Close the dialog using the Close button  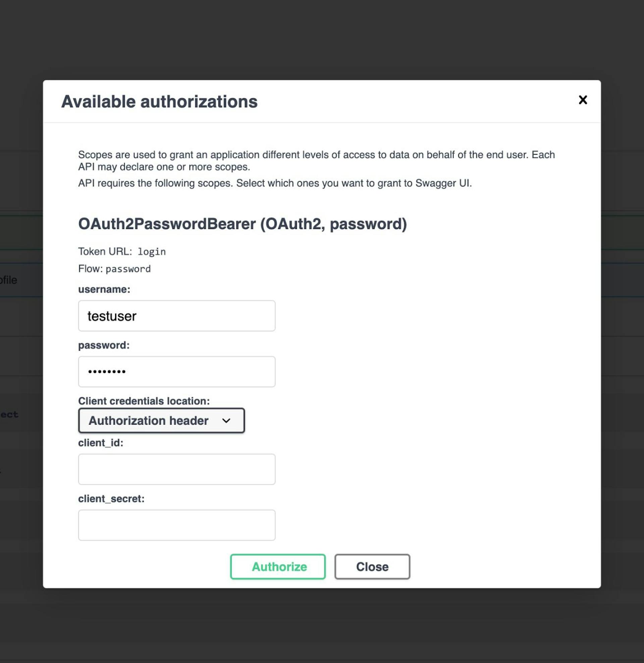(372, 567)
